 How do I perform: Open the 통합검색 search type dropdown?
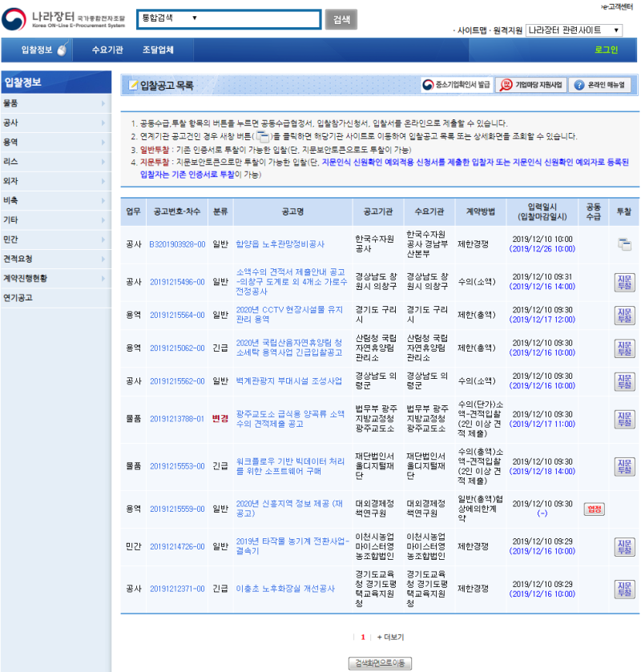coord(169,18)
